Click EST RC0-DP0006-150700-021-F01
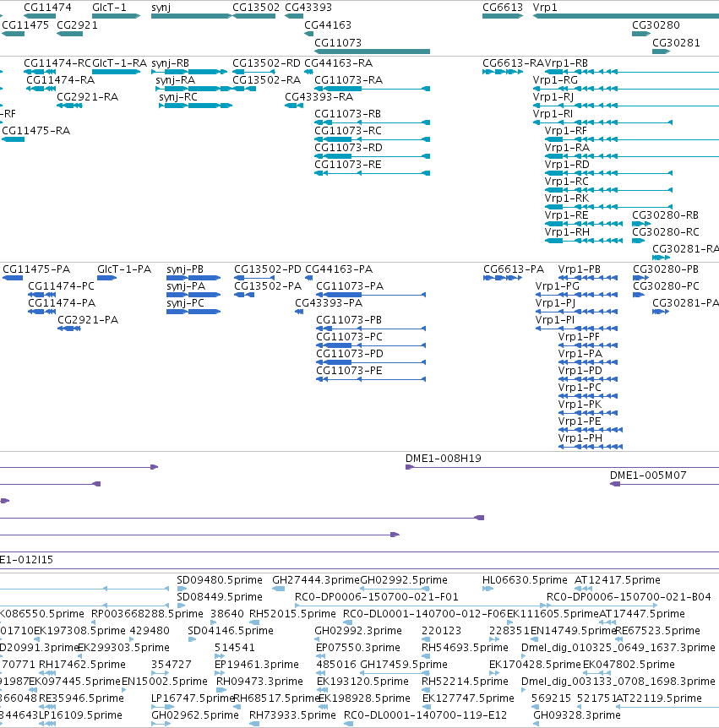 click(x=377, y=597)
